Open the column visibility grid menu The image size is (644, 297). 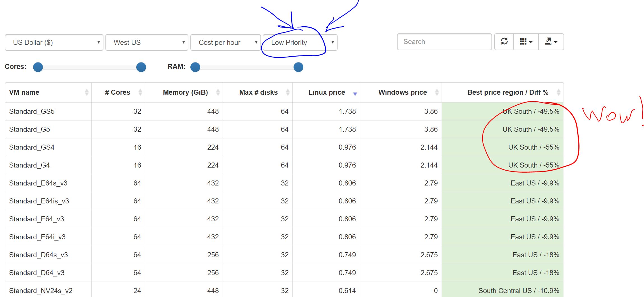click(x=526, y=42)
